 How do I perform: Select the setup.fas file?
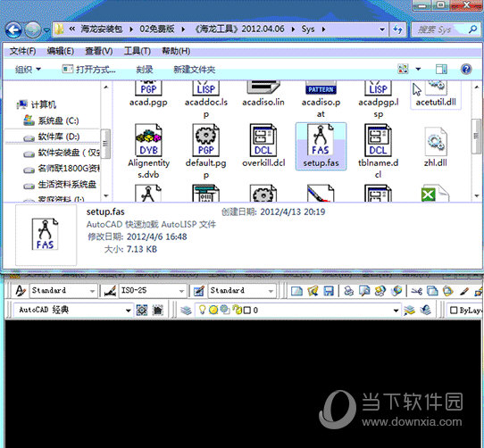(321, 146)
